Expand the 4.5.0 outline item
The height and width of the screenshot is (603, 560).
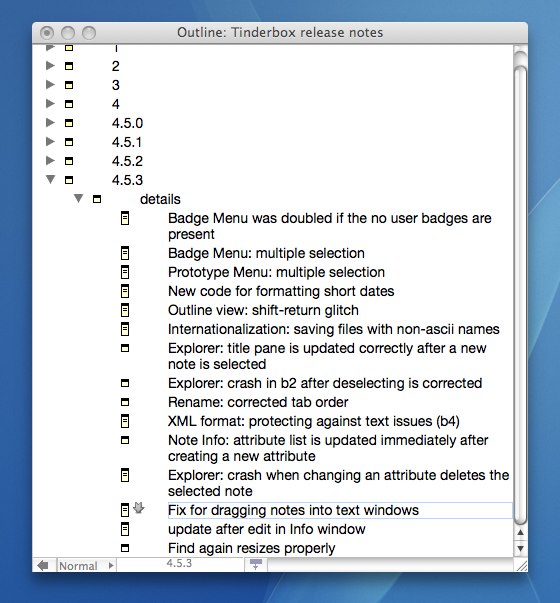(x=50, y=123)
